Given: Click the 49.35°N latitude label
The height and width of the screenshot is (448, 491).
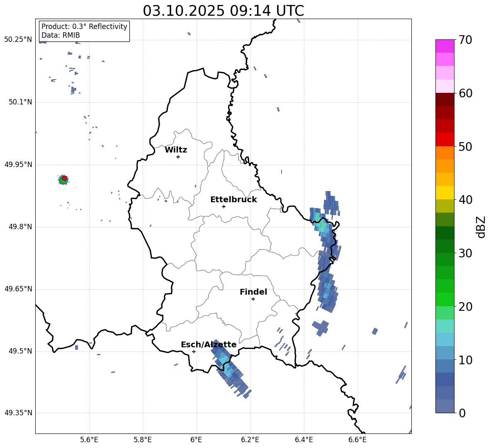Looking at the screenshot, I should tap(18, 413).
